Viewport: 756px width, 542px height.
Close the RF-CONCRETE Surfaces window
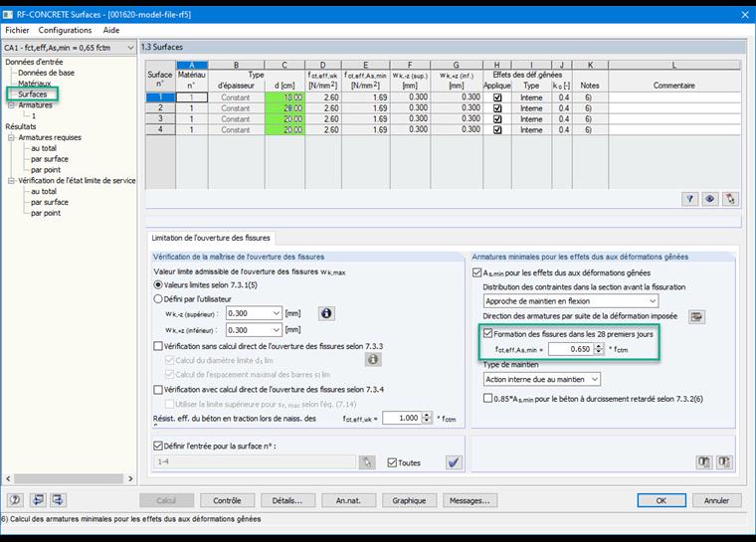[x=745, y=15]
